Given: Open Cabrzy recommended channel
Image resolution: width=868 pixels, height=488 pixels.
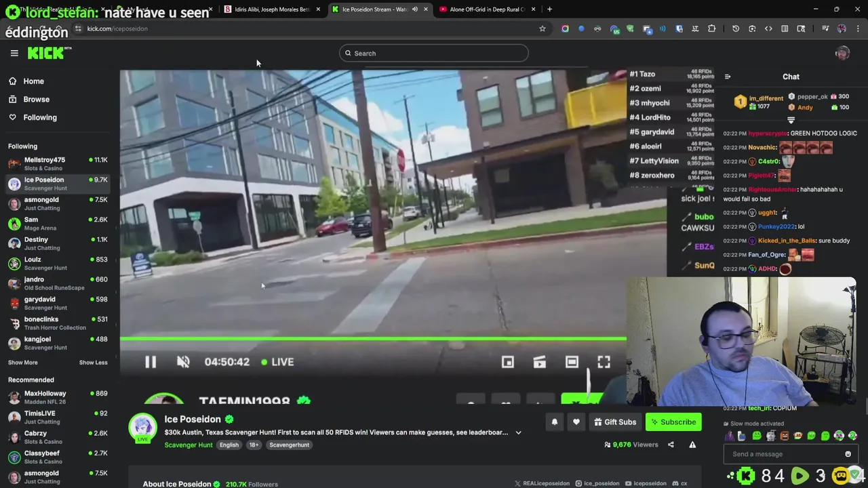Looking at the screenshot, I should click(x=58, y=437).
